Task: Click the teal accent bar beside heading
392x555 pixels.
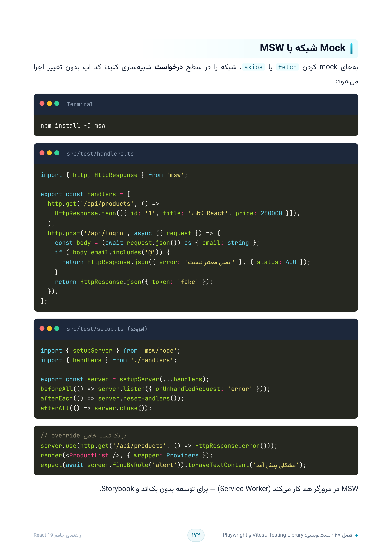Action: (x=351, y=49)
